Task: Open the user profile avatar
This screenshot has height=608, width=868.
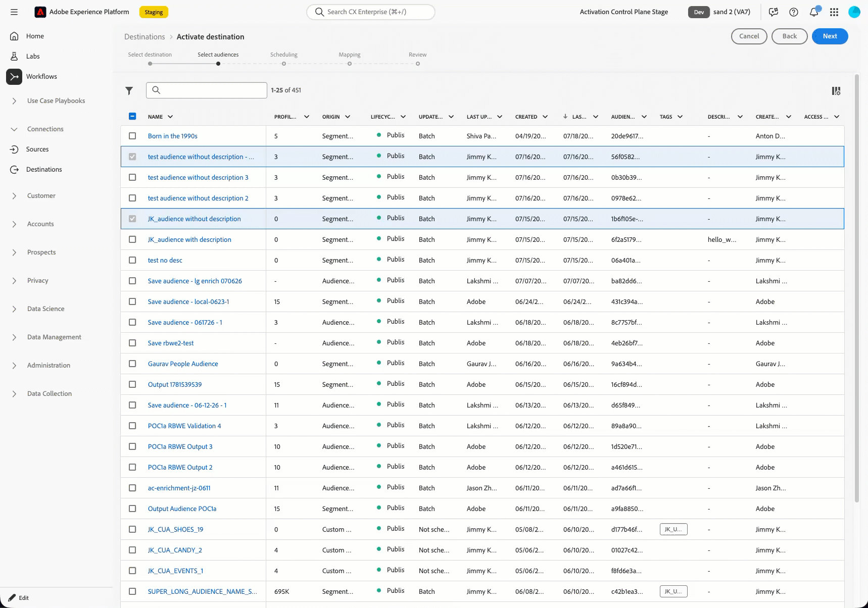Action: tap(854, 12)
